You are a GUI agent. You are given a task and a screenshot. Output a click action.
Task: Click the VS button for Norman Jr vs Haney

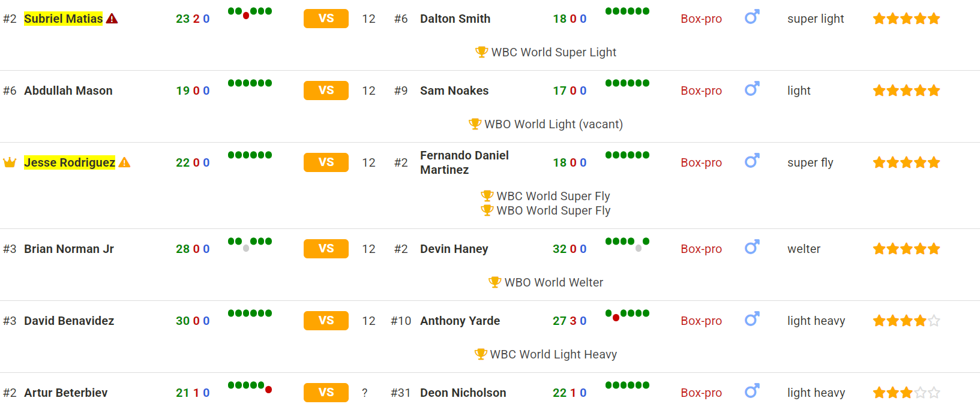(326, 249)
